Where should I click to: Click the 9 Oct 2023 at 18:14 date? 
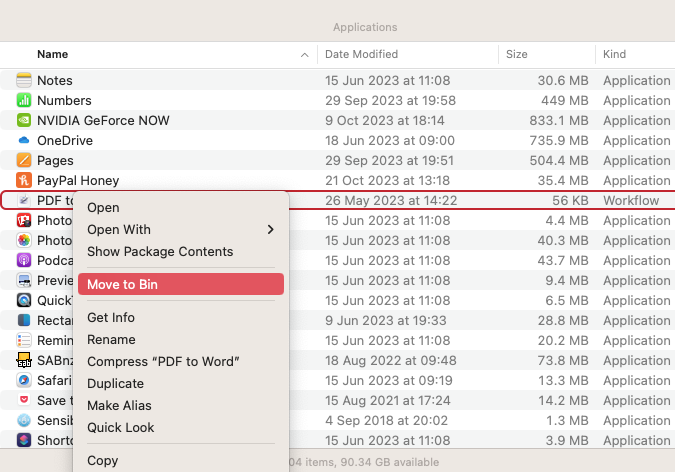(384, 121)
